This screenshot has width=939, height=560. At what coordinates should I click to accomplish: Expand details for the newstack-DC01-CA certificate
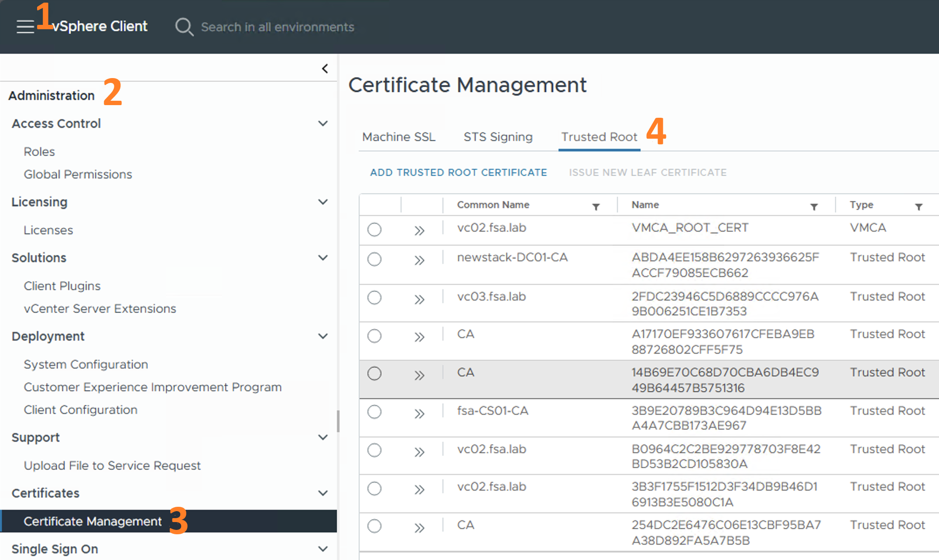pyautogui.click(x=419, y=260)
